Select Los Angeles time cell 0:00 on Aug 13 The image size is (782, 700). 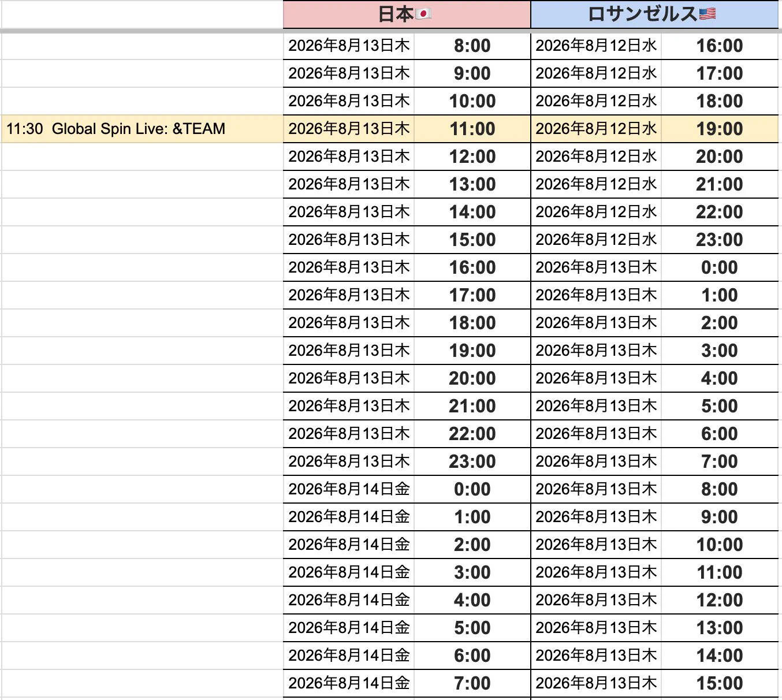[720, 267]
